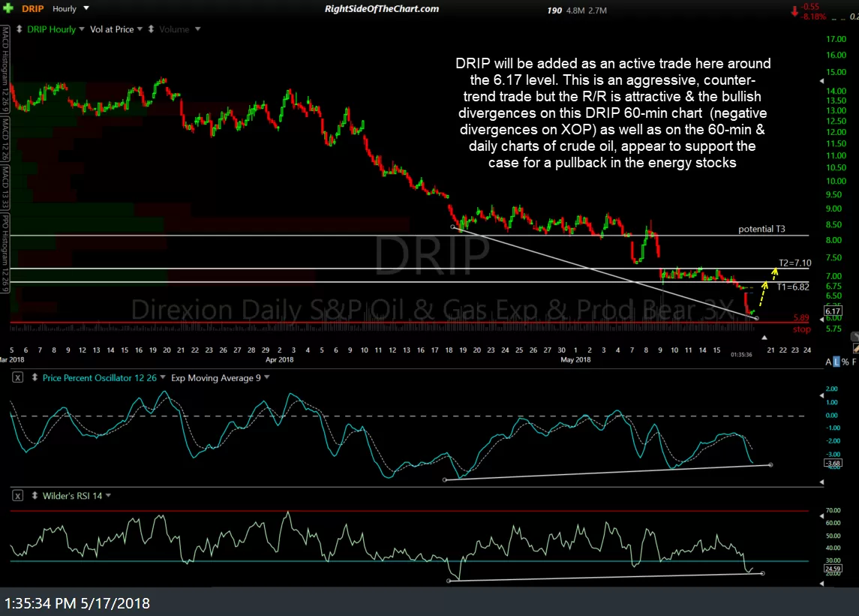Click the 6.17 last-price label
Image resolution: width=859 pixels, height=616 pixels.
coord(833,311)
